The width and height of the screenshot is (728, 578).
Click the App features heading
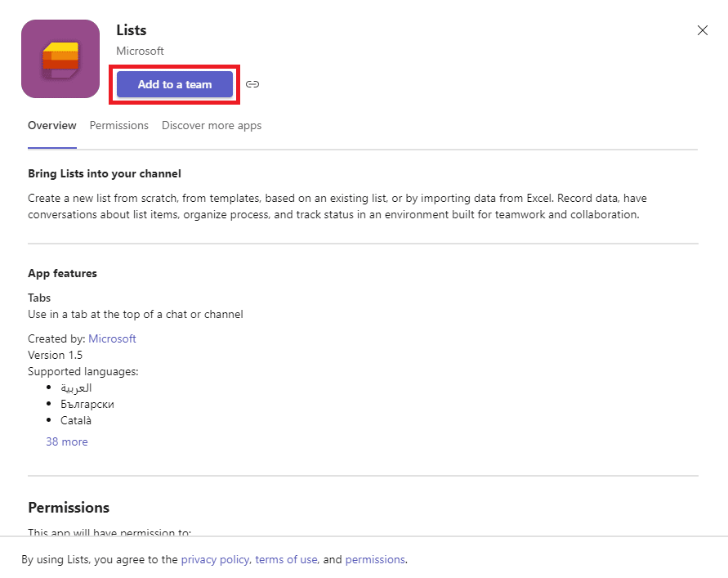pos(62,273)
